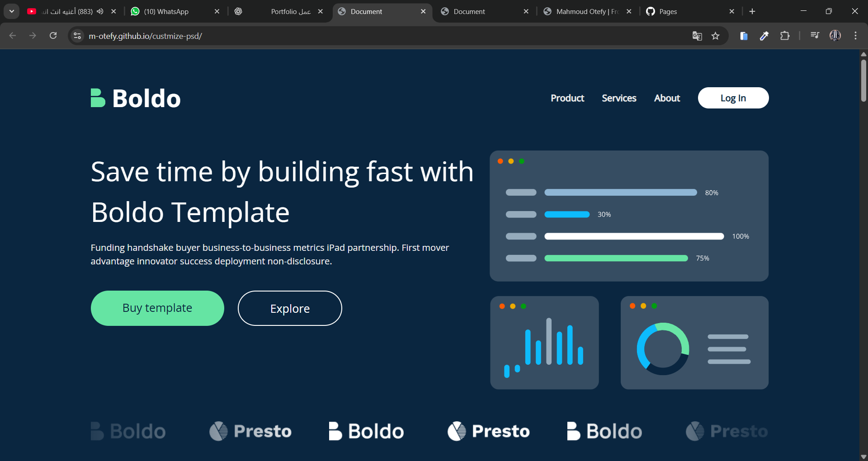
Task: Toggle the bookmark star for this page
Action: point(716,36)
